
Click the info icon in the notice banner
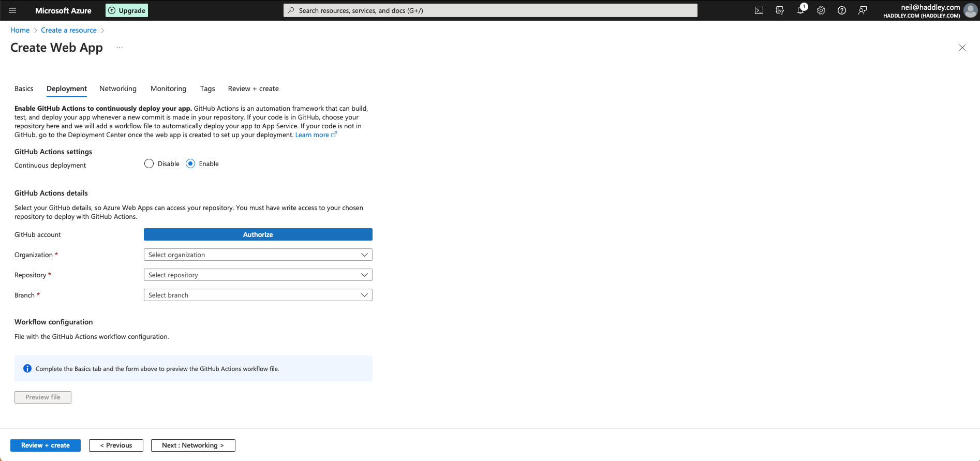pos(27,368)
